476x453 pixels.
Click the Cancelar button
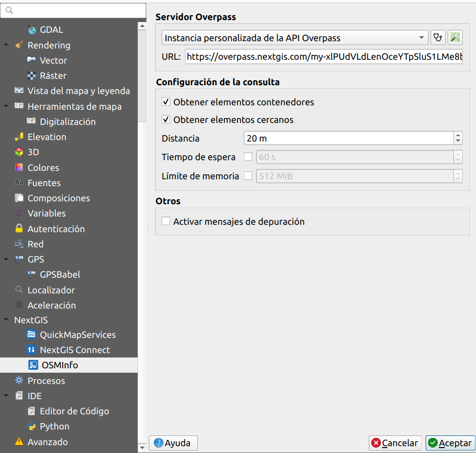(395, 443)
